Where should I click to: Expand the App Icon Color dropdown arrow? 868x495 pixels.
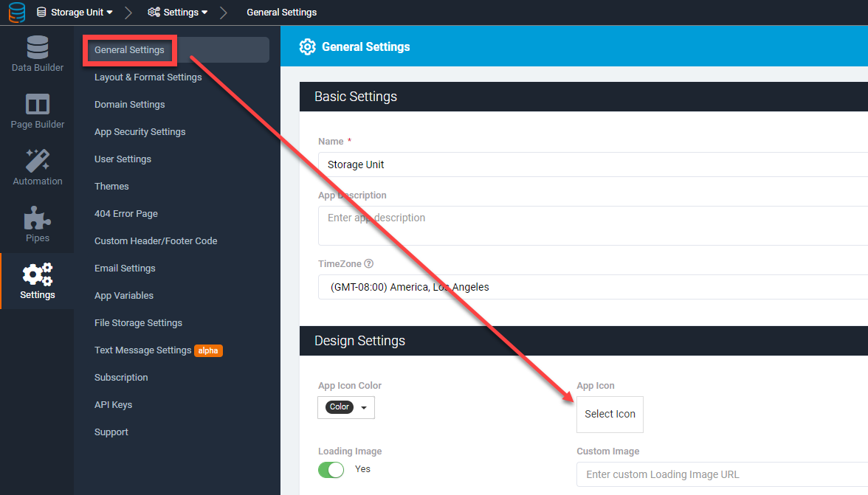coord(362,406)
